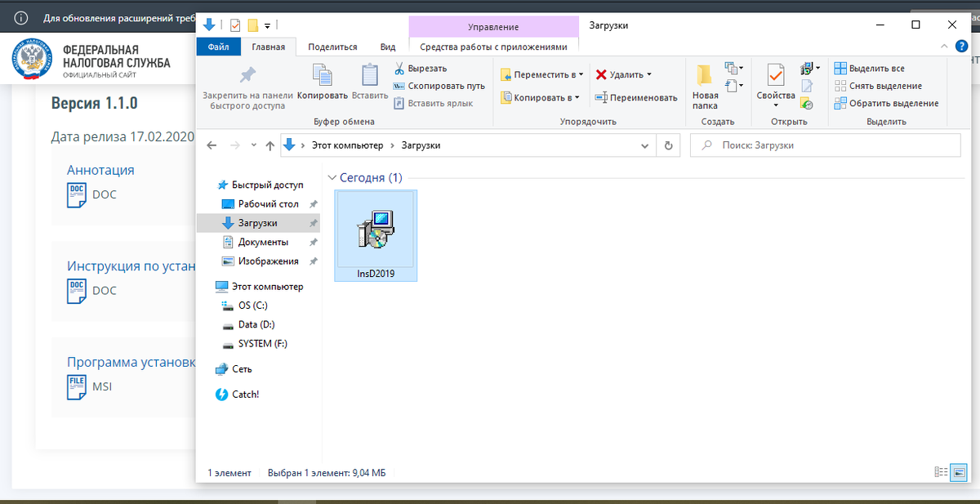Screen dimensions: 980x504
Task: Open the Easy Access dropdown in Создать group
Action: (x=734, y=85)
